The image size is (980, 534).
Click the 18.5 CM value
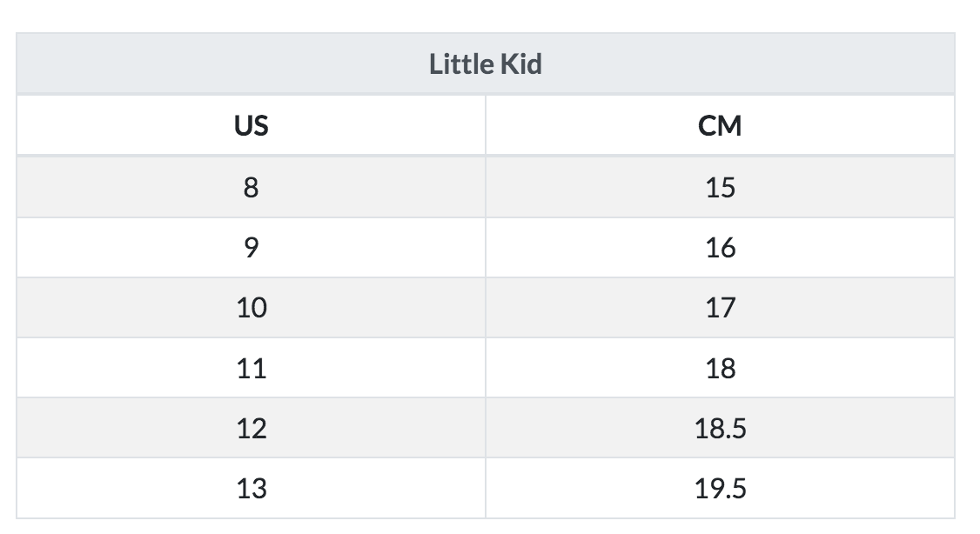pos(720,429)
